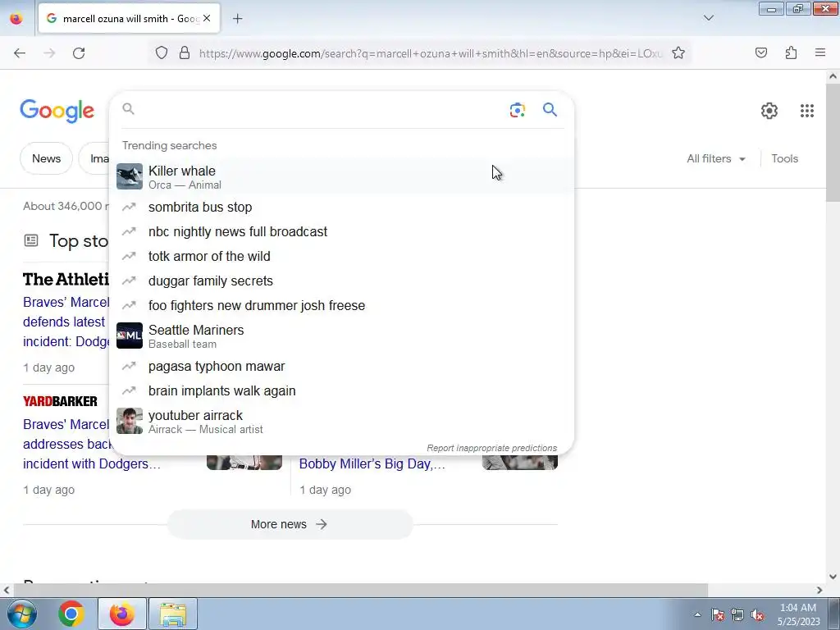Click the URL address bar
This screenshot has width=840, height=630.
tap(430, 53)
